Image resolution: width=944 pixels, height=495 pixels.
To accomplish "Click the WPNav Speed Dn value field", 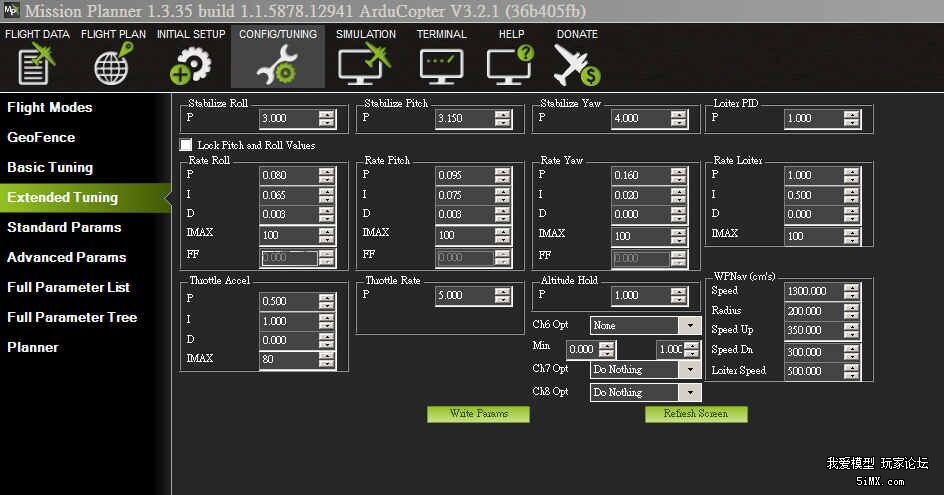I will click(x=813, y=352).
